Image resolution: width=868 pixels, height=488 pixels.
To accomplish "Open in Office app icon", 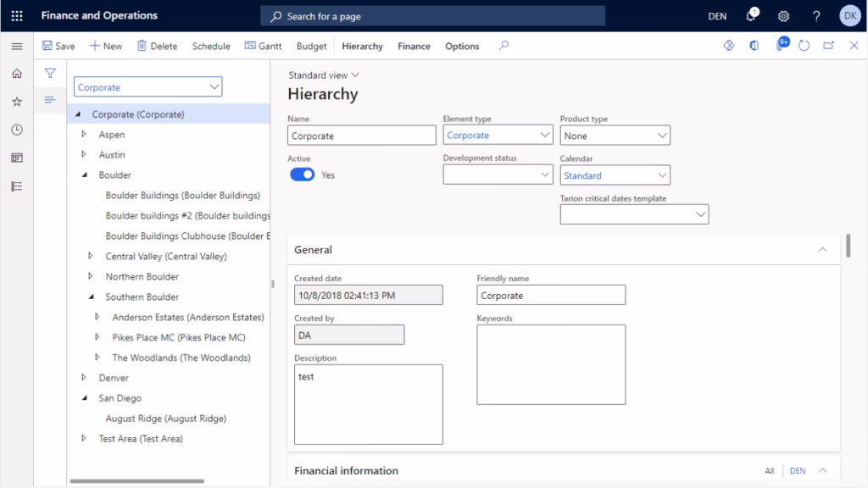I will coord(754,46).
